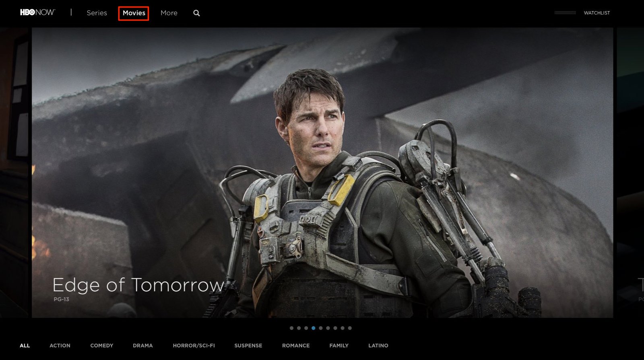Open the Edge of Tomorrow hero banner
Viewport: 644px width, 360px height.
322,173
